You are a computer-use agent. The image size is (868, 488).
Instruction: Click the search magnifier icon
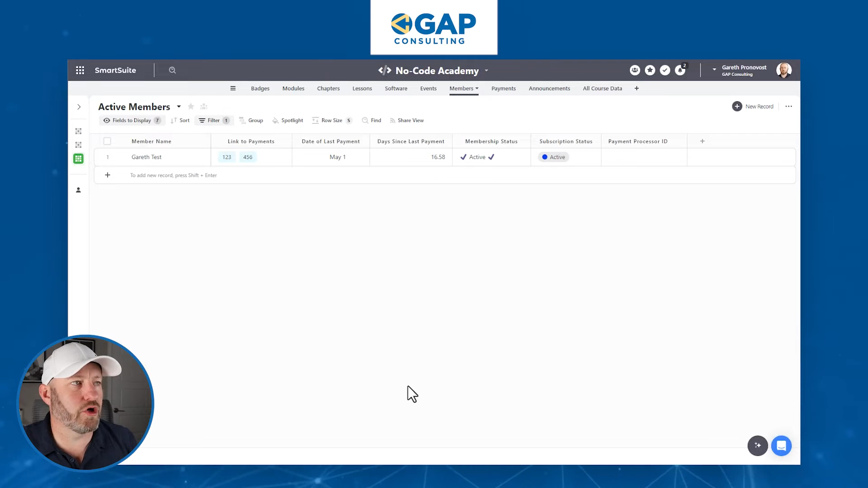click(172, 70)
